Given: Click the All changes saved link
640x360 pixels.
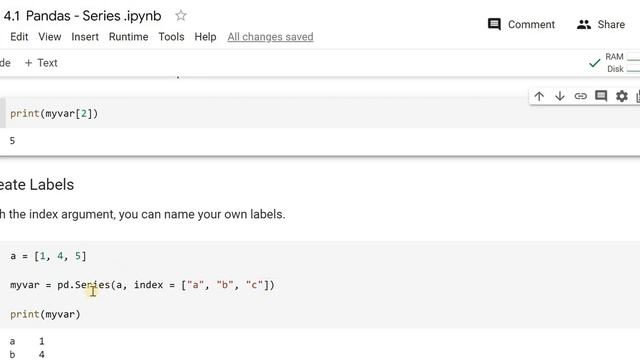Looking at the screenshot, I should click(x=270, y=37).
